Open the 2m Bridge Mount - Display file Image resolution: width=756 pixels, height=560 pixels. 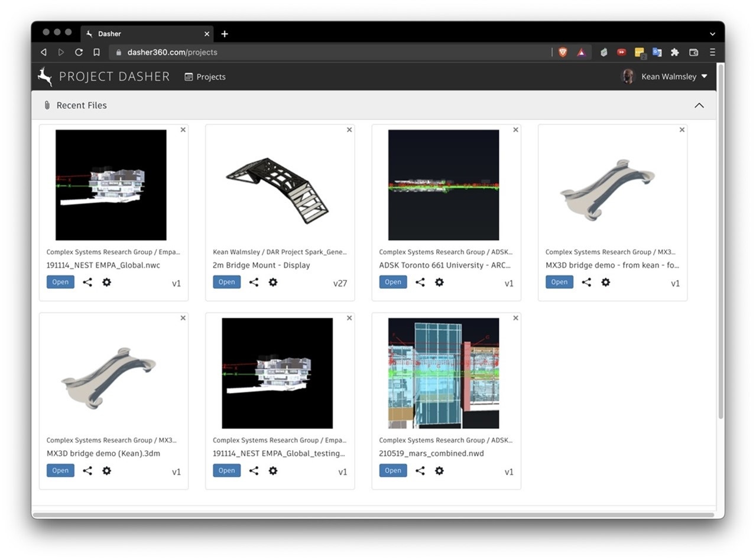[226, 282]
